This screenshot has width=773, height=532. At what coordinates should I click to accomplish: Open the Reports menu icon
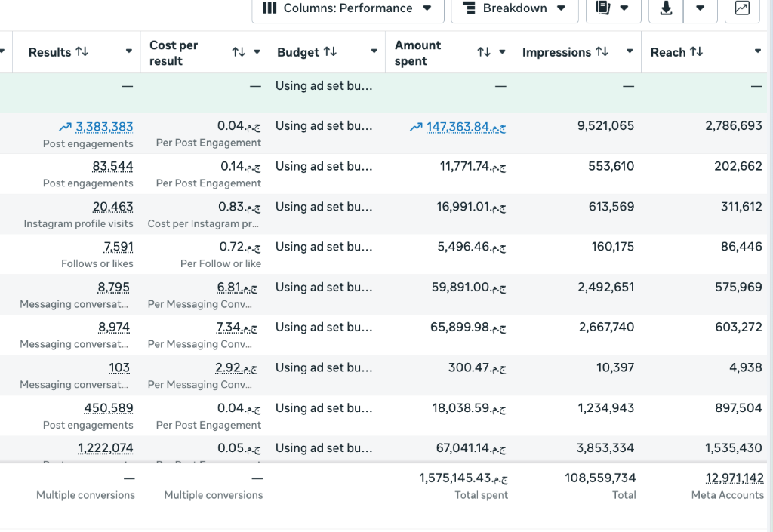tap(603, 8)
